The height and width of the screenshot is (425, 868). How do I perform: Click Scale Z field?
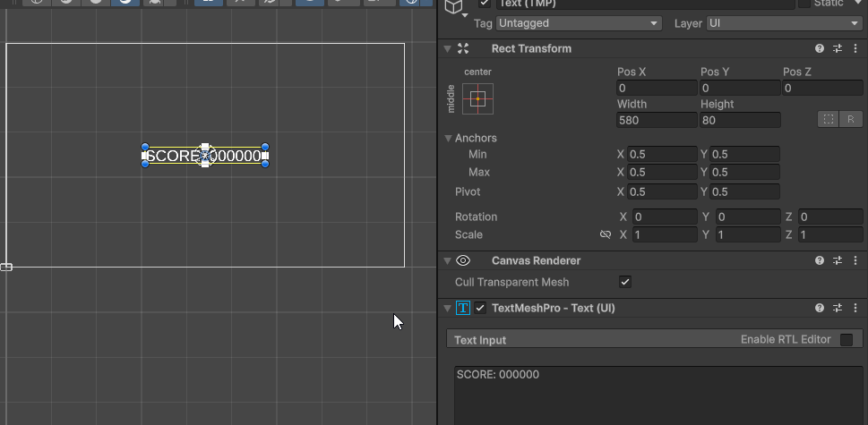tap(830, 234)
